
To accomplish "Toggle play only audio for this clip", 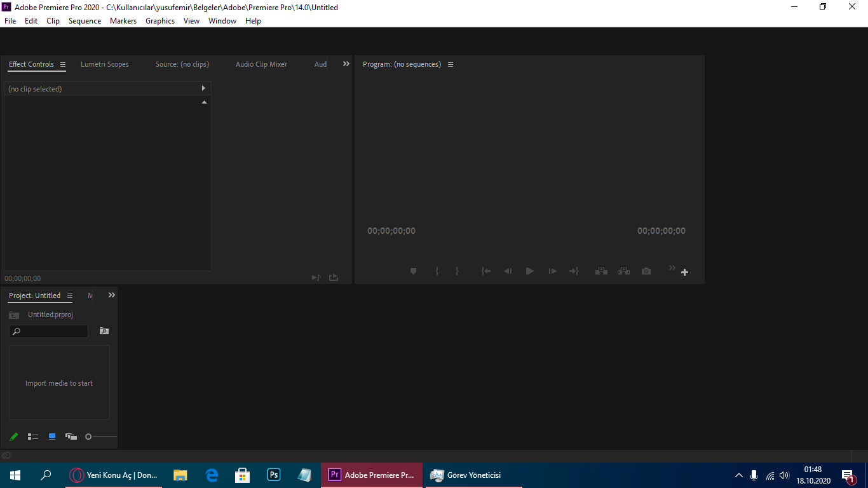I will tap(316, 278).
